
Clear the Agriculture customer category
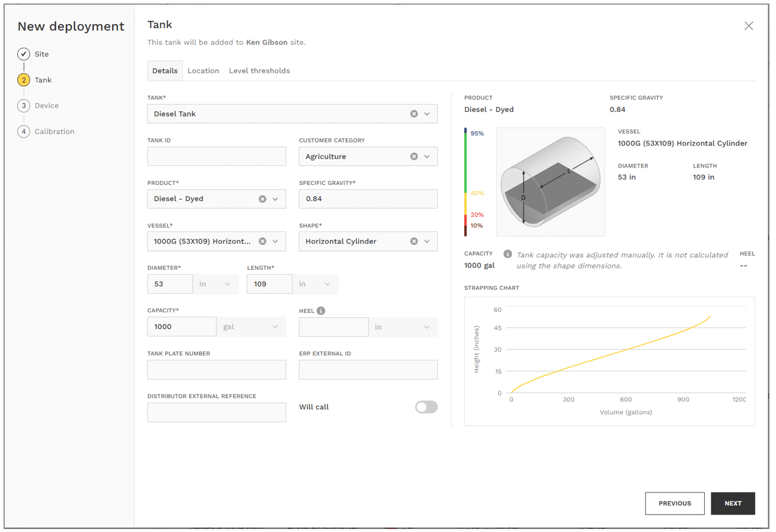point(414,156)
